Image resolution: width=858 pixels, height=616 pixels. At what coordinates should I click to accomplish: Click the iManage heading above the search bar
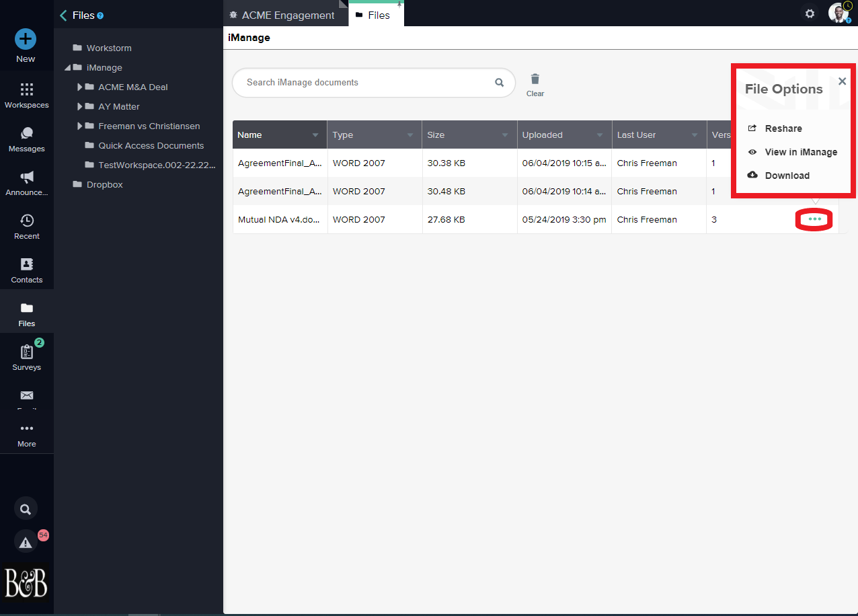coord(249,38)
